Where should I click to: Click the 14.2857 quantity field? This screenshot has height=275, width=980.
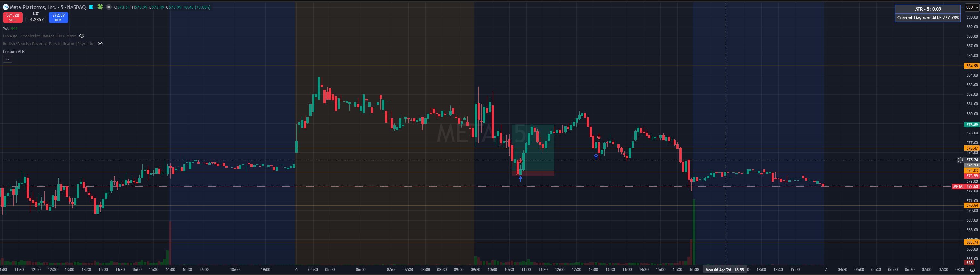(35, 20)
